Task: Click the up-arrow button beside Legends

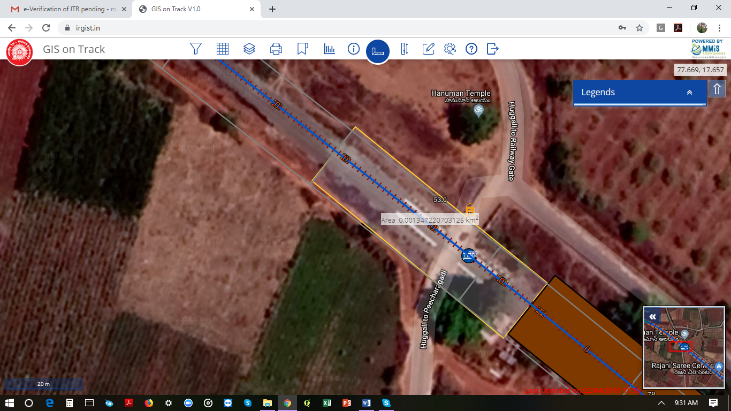Action: pos(717,89)
